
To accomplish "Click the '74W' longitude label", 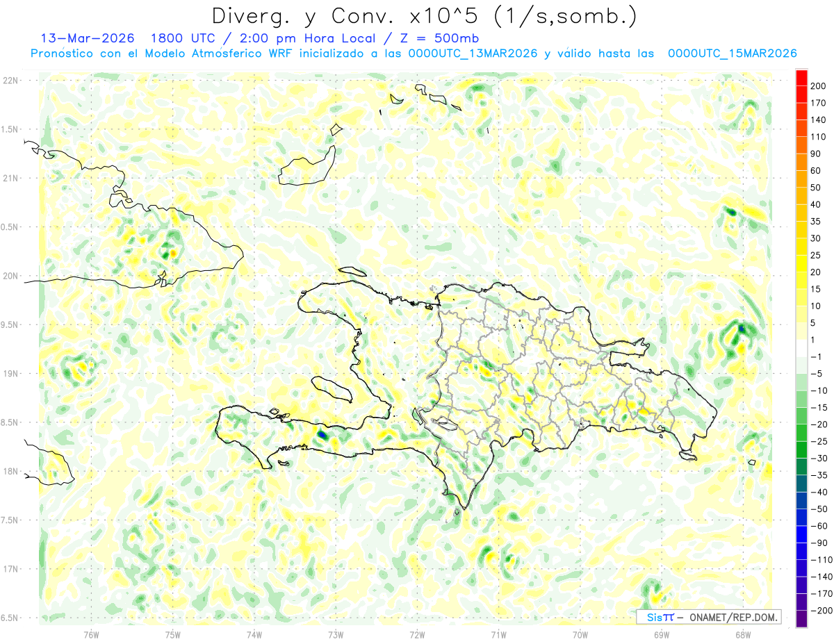I will coord(254,634).
